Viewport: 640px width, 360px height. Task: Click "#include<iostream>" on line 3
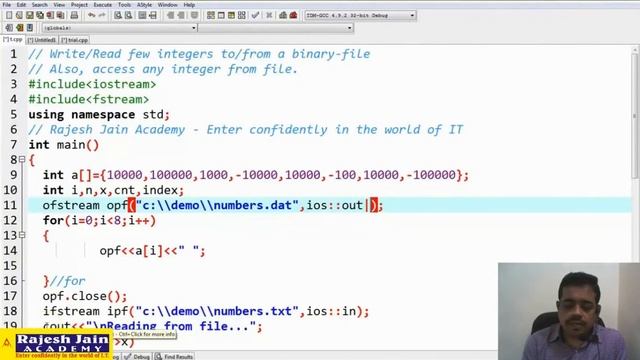92,84
